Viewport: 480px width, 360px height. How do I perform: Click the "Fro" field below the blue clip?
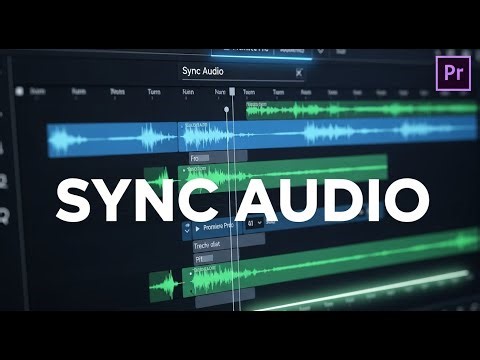tap(218, 157)
